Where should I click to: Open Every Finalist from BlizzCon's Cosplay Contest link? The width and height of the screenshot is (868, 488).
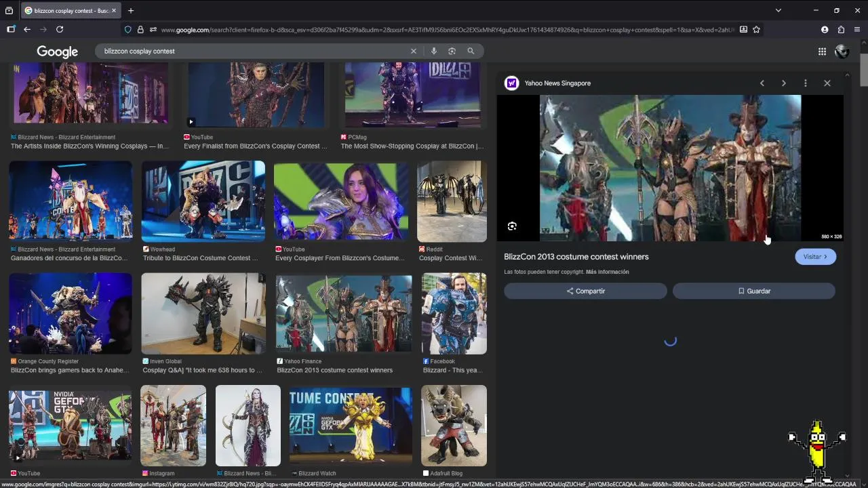click(256, 146)
